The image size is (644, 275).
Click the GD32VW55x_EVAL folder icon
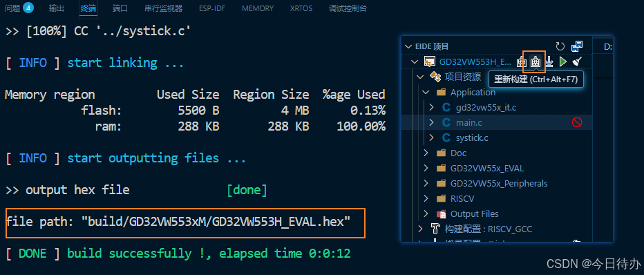point(441,169)
